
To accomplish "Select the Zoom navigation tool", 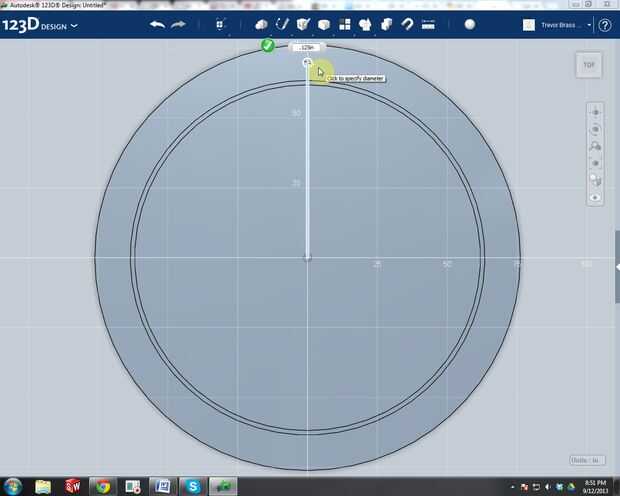I will point(595,146).
